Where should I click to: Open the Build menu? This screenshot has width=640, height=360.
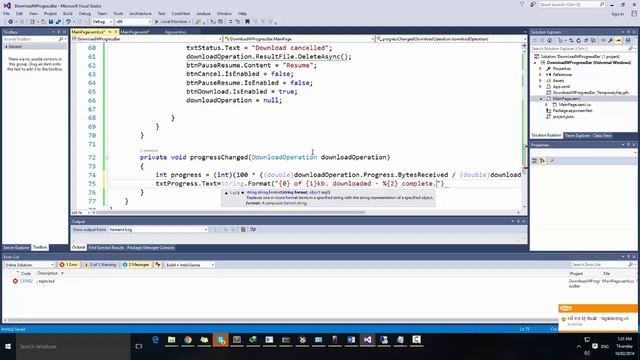[68, 13]
